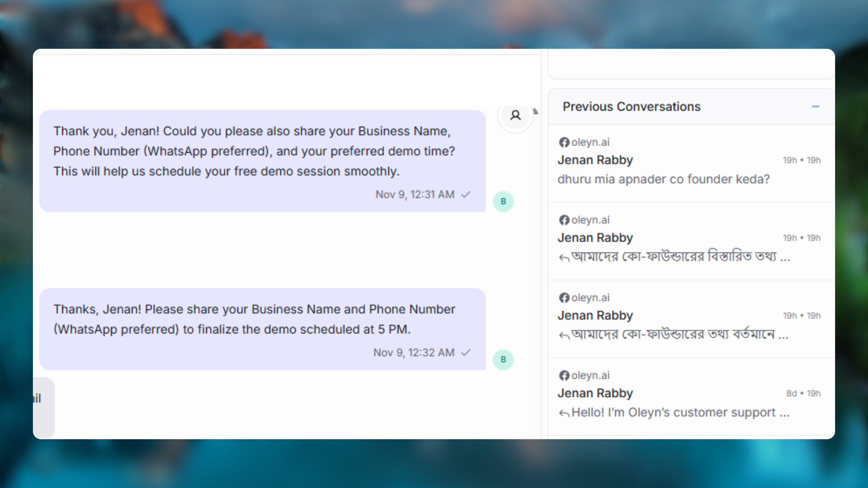The width and height of the screenshot is (868, 488).
Task: Select the 'Thanks, Jenan!' demo message bubble
Action: coord(253,320)
